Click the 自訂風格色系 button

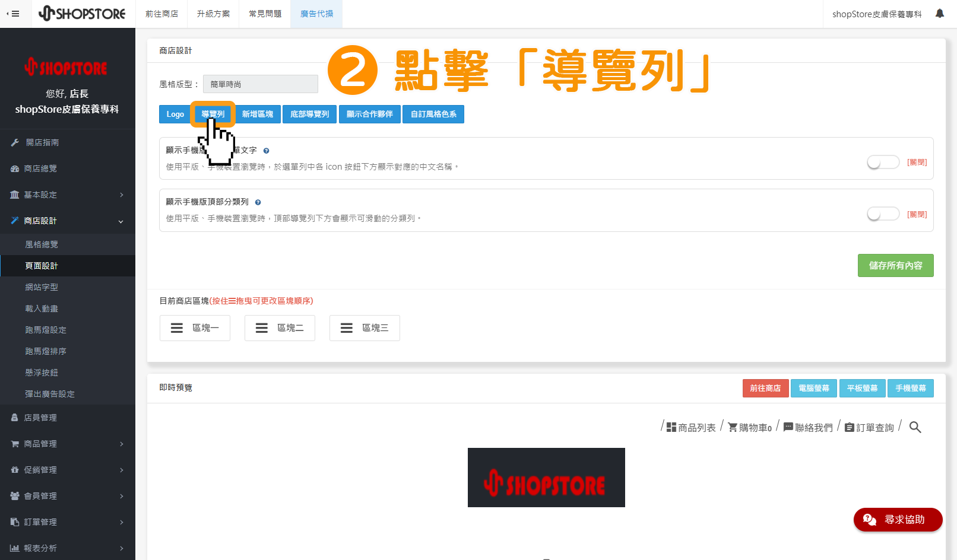(433, 114)
